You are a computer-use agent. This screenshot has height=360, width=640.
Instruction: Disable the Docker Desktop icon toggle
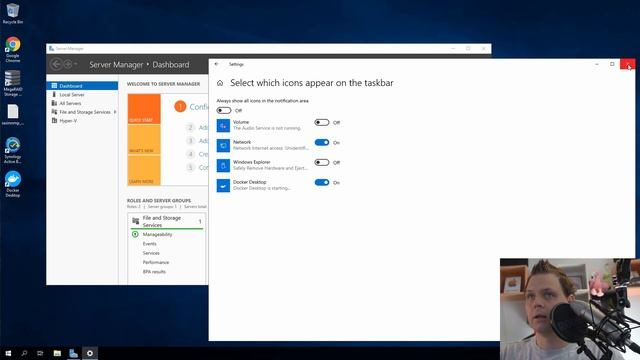coord(322,182)
